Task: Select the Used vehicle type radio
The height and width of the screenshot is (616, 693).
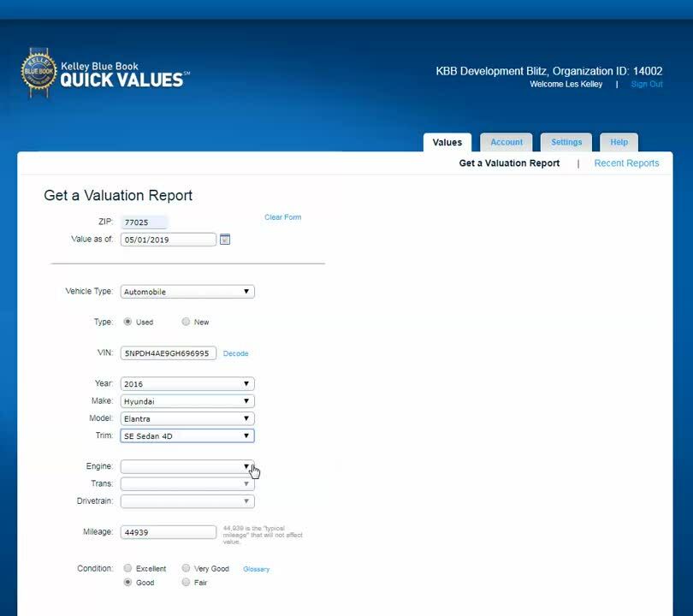Action: [127, 322]
